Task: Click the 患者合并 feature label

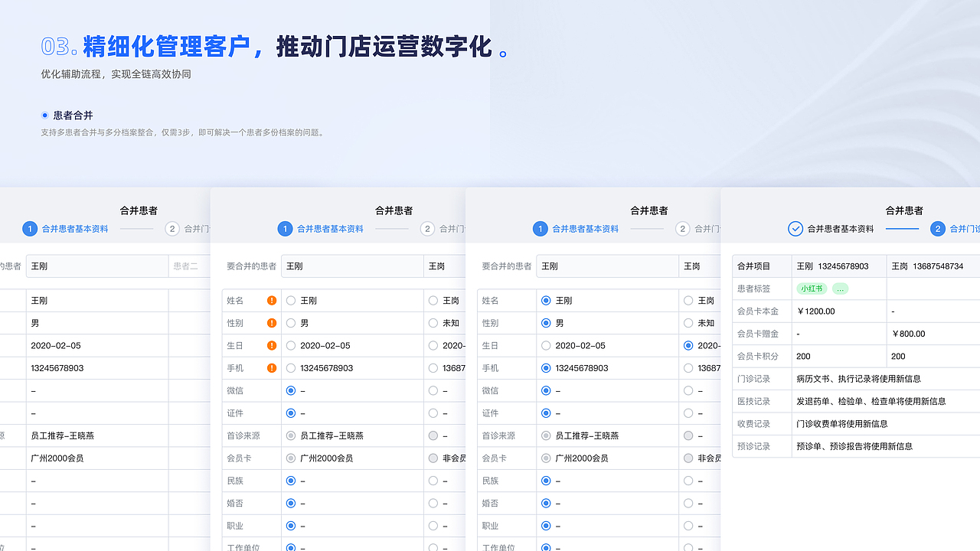Action: pyautogui.click(x=73, y=116)
